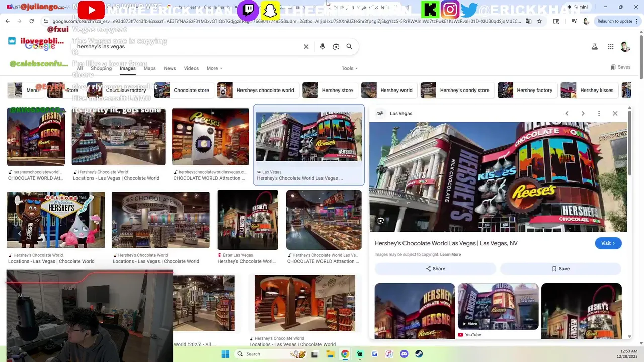Switch to the News tab
The image size is (644, 362).
[x=170, y=68]
